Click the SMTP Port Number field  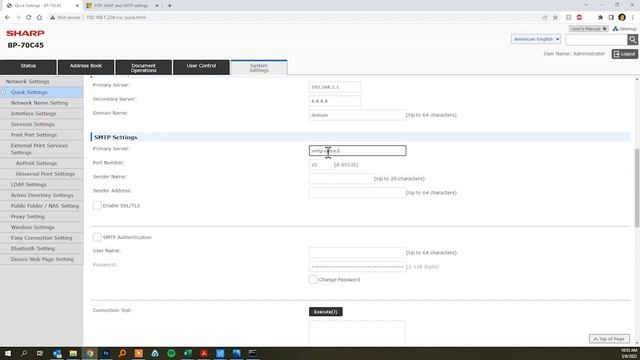320,165
